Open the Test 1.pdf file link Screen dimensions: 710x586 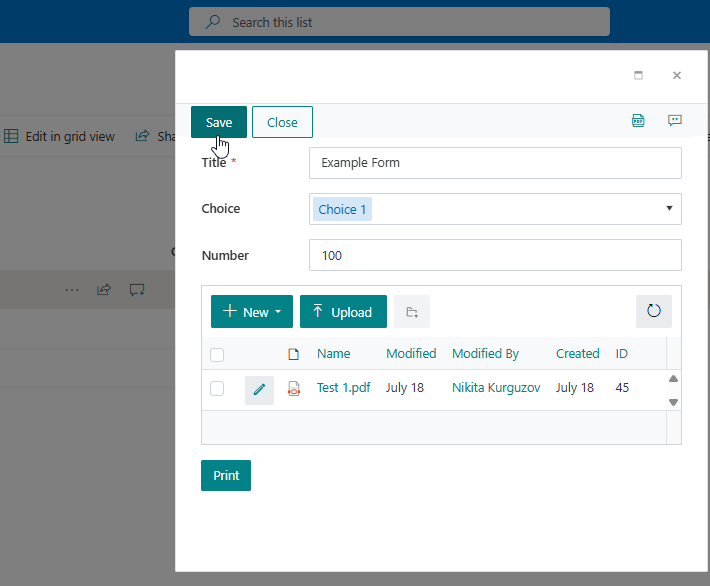[x=343, y=387]
